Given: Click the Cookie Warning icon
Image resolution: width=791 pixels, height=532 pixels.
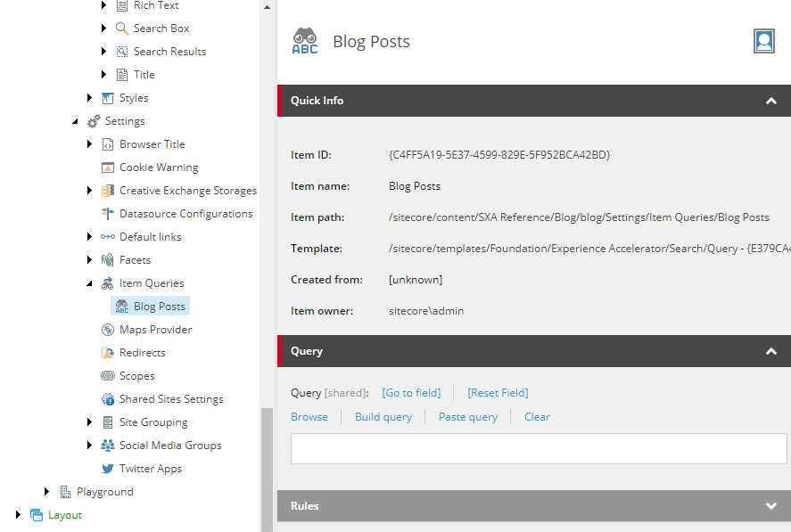Looking at the screenshot, I should click(108, 168).
